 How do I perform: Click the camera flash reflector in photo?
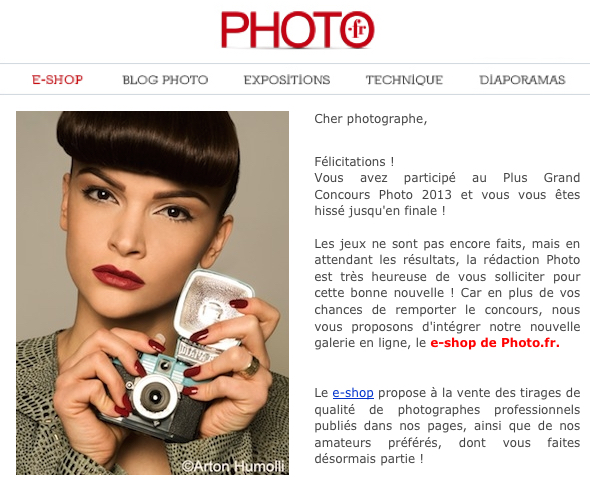pyautogui.click(x=214, y=298)
